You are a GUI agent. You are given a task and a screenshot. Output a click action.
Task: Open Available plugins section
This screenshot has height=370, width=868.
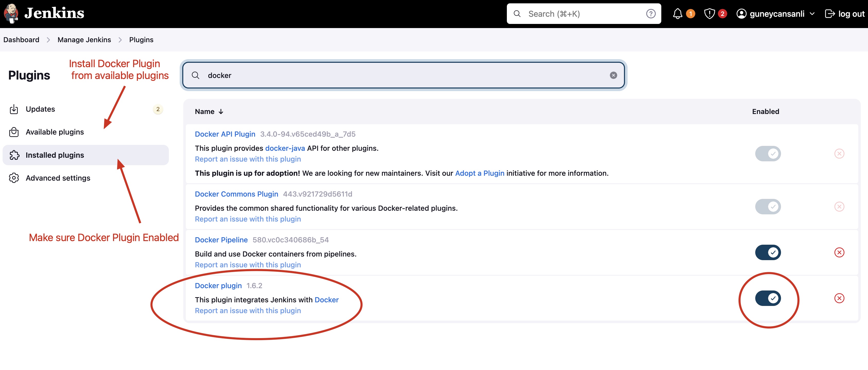[x=55, y=132]
